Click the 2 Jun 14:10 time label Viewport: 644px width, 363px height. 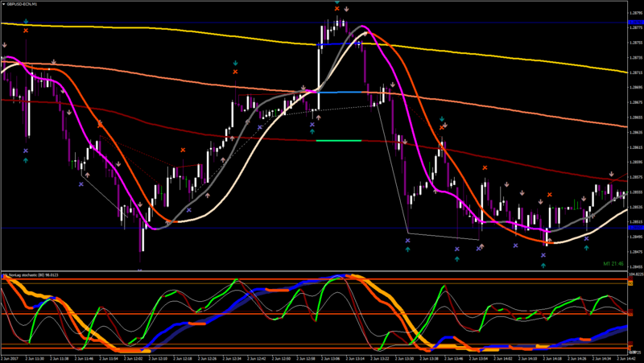[526, 358]
